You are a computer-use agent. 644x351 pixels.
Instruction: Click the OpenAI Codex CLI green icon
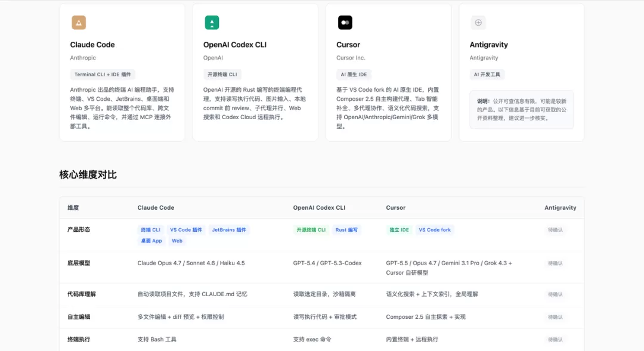click(x=212, y=23)
